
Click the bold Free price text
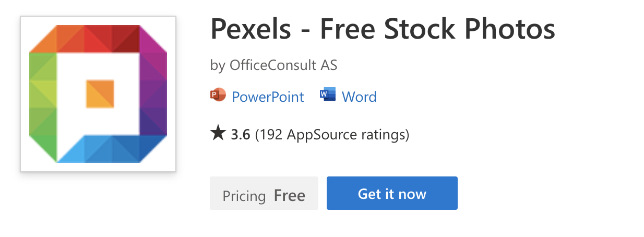[290, 196]
